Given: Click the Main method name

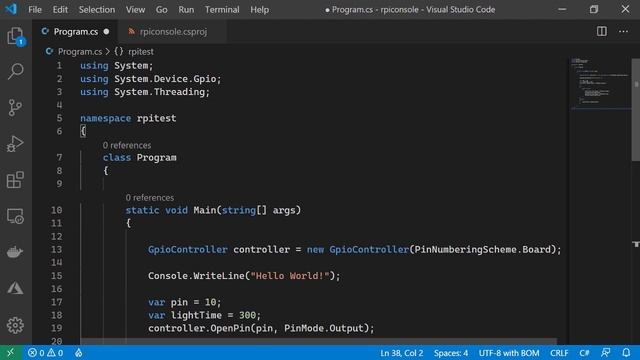Looking at the screenshot, I should pyautogui.click(x=204, y=210).
